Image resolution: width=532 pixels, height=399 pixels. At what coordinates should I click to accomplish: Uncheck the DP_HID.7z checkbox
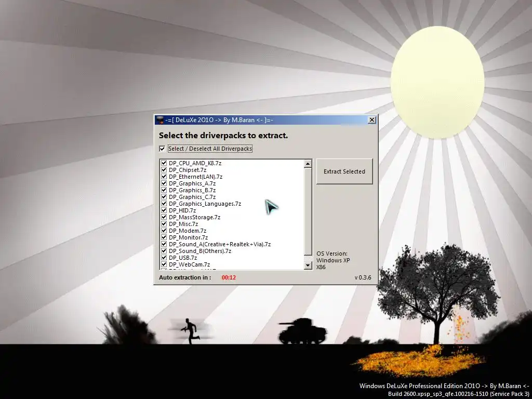tap(164, 210)
